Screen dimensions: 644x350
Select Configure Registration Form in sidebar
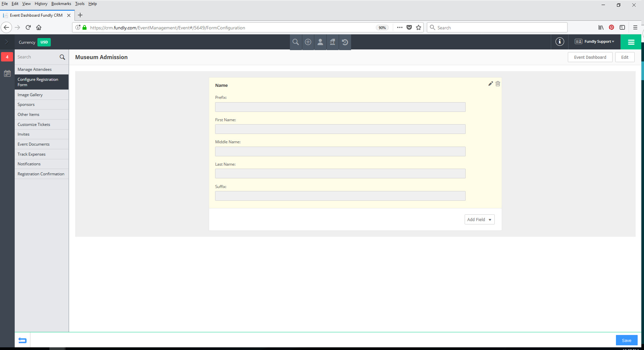(x=41, y=82)
